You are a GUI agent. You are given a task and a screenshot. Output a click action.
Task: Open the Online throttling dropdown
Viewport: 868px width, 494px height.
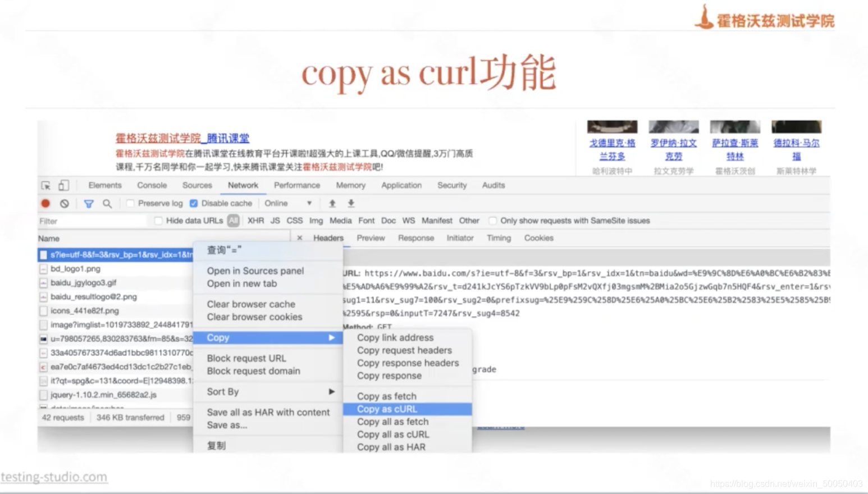(288, 203)
